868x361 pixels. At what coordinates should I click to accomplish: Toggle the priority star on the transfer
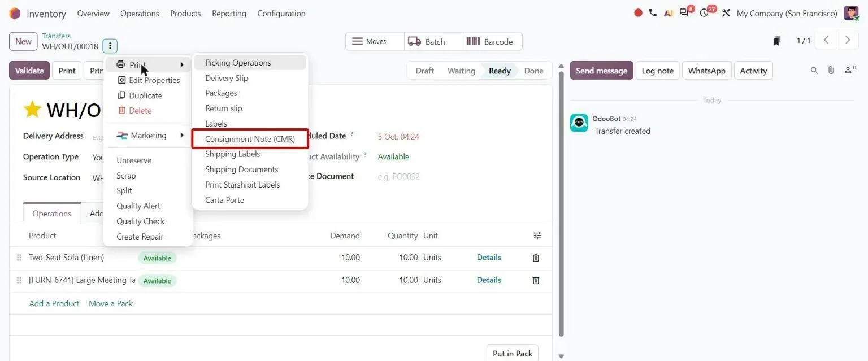(32, 109)
